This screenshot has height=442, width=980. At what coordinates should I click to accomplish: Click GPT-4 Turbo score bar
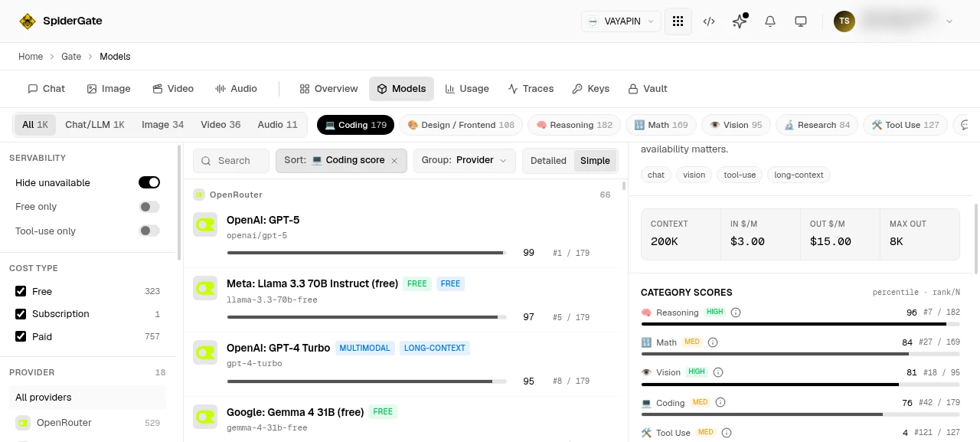(367, 381)
